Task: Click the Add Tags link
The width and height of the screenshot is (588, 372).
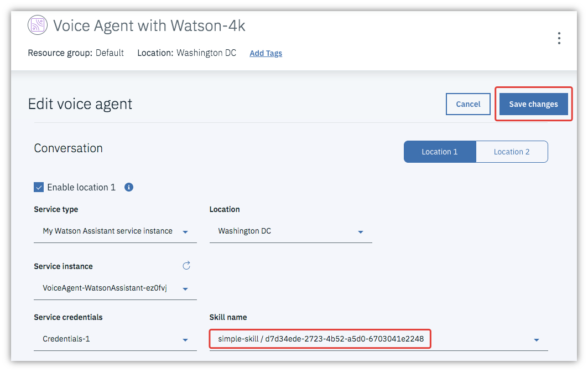Action: 266,53
